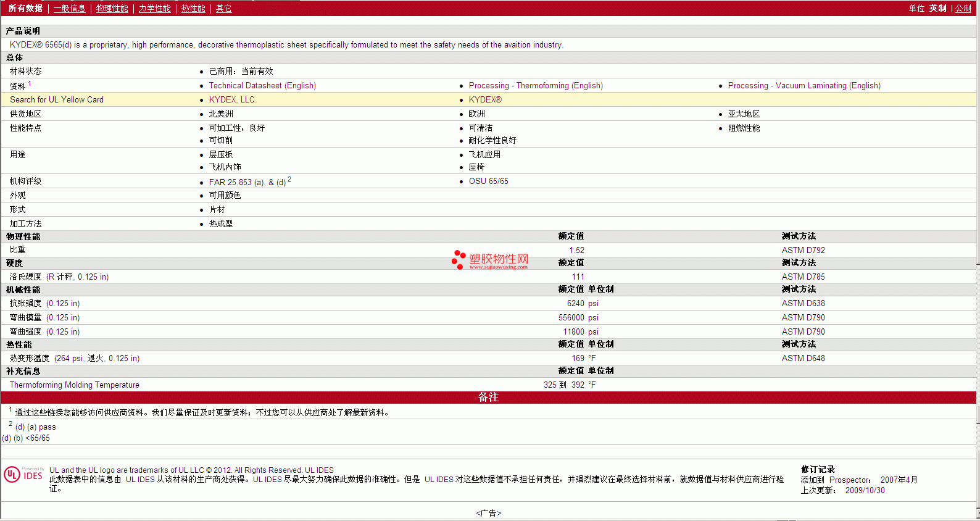This screenshot has height=521, width=980.
Task: Select heat deflection value 169
Action: coord(578,359)
